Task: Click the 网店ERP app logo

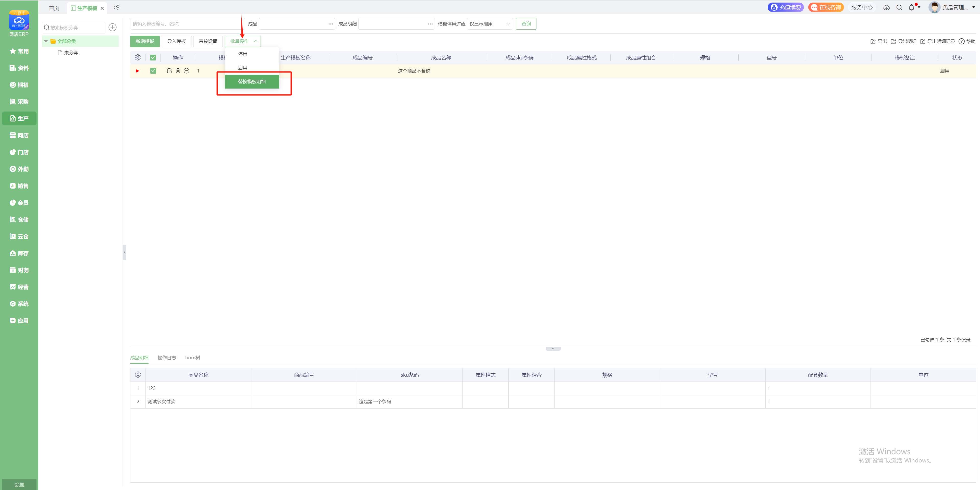Action: tap(19, 20)
